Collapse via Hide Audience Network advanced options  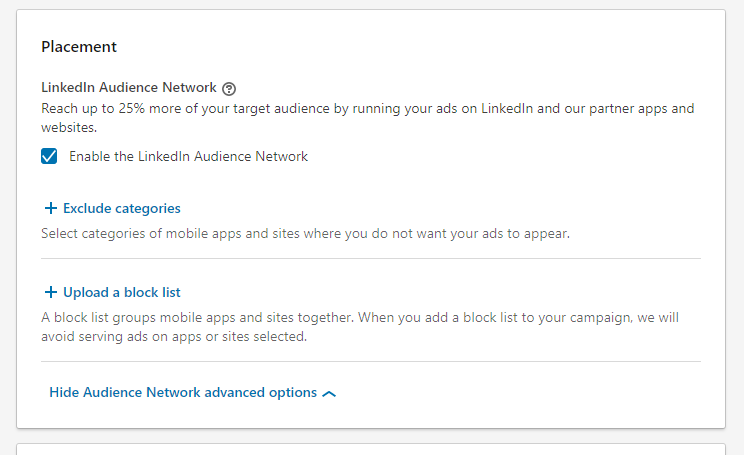click(x=183, y=393)
